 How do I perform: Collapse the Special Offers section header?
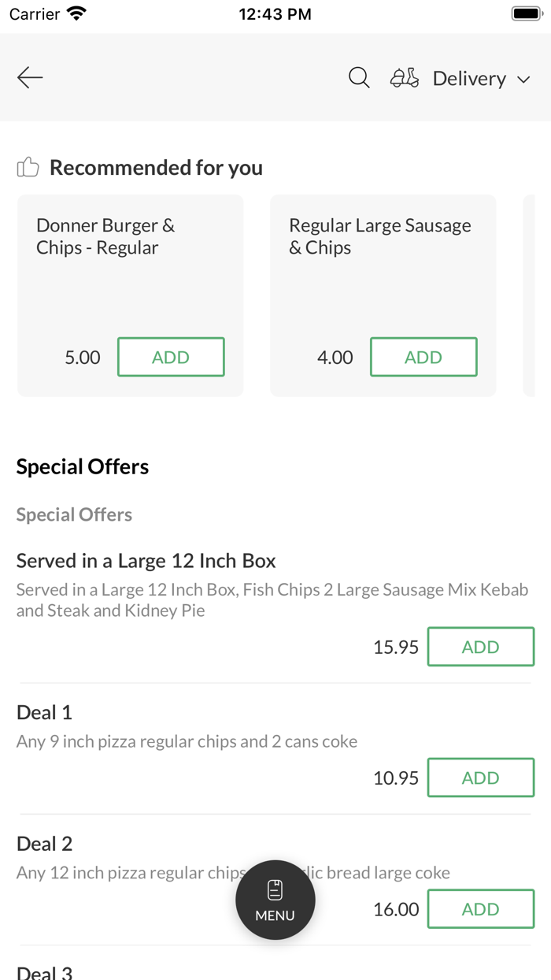(82, 466)
